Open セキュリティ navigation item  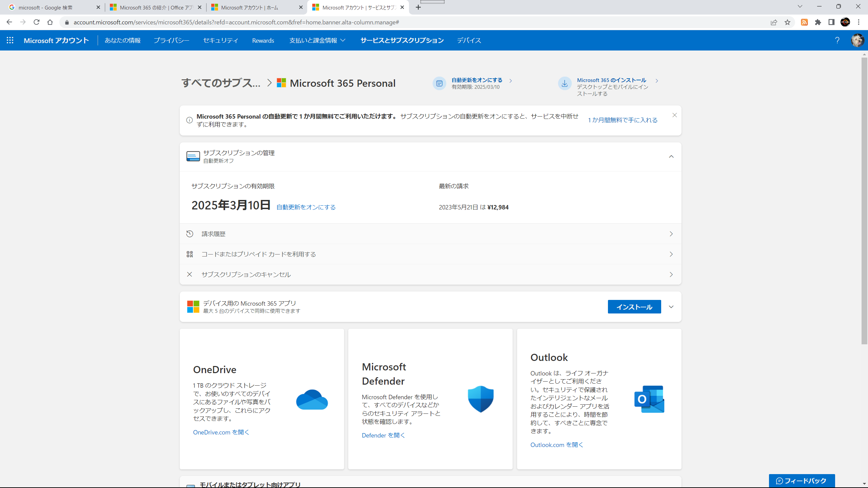(x=221, y=40)
